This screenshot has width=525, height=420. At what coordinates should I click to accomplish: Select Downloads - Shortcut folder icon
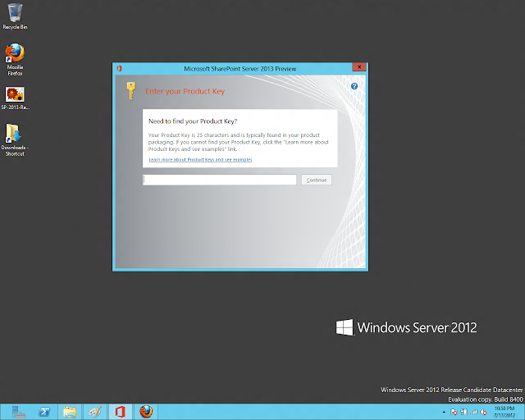(15, 139)
